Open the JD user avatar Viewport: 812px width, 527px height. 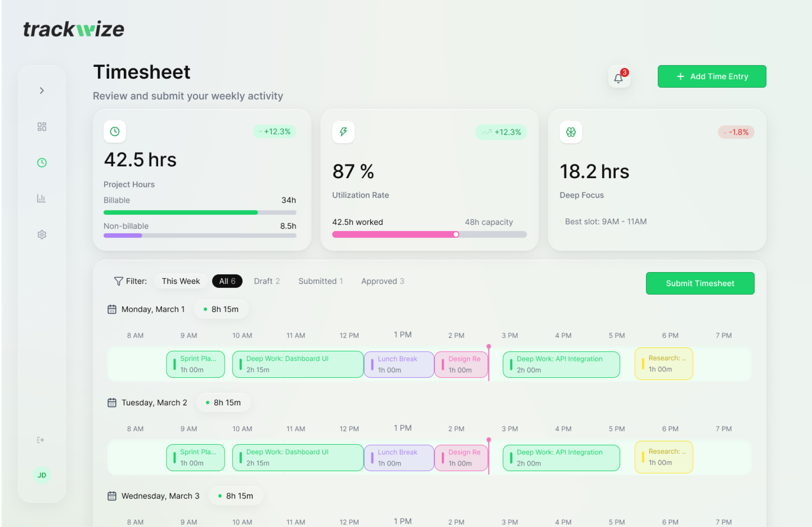(x=42, y=475)
